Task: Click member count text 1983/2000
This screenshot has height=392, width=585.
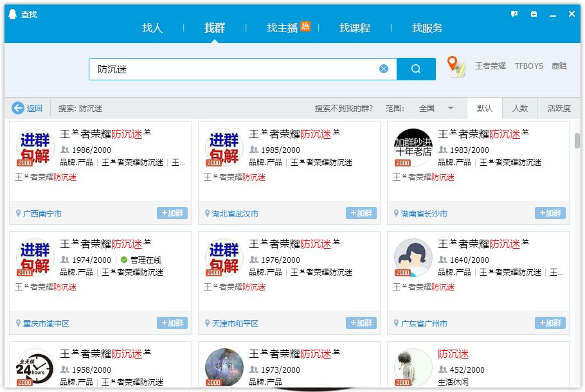Action: click(469, 150)
